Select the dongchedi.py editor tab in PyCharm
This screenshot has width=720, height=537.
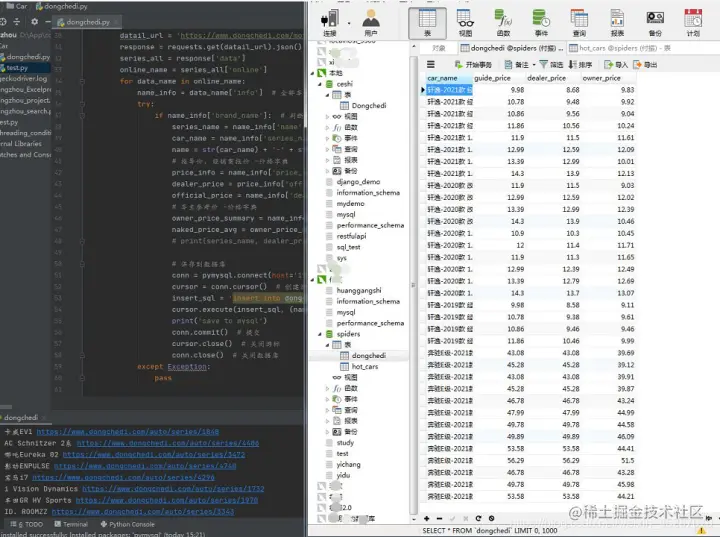(87, 22)
